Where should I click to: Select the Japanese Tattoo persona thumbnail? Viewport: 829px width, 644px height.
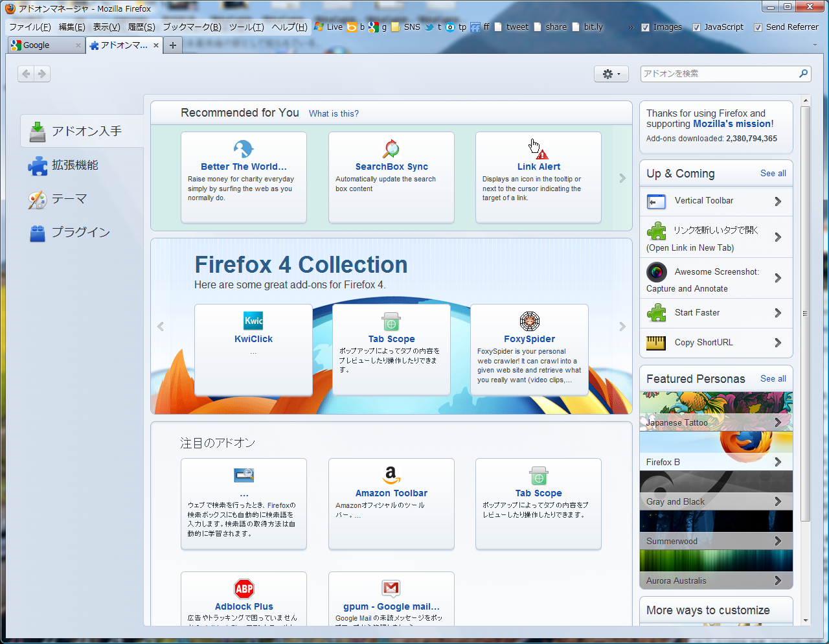point(716,411)
